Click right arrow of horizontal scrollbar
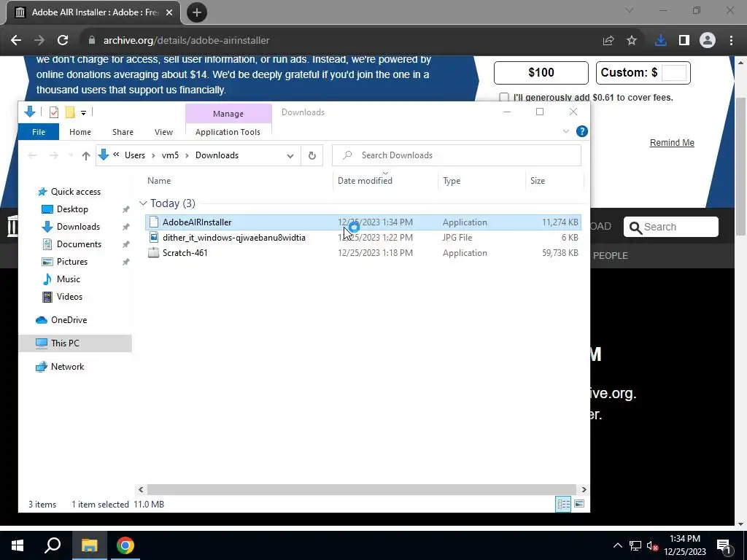The width and height of the screenshot is (747, 560). pos(584,489)
